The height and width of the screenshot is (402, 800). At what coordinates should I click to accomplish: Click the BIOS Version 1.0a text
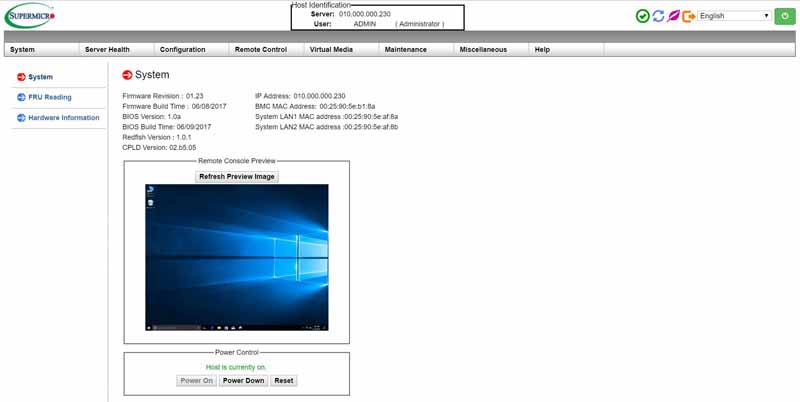(152, 116)
